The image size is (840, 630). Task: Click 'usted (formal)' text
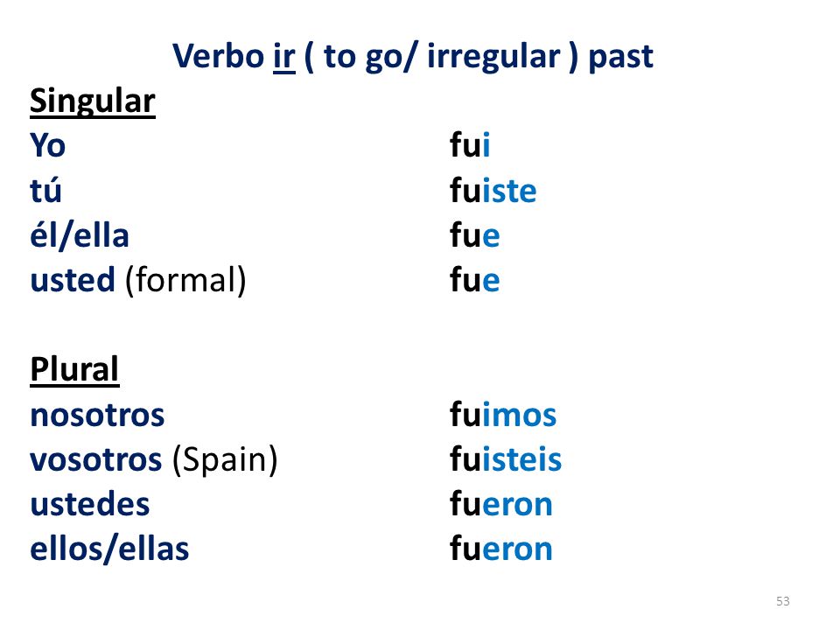pos(138,280)
